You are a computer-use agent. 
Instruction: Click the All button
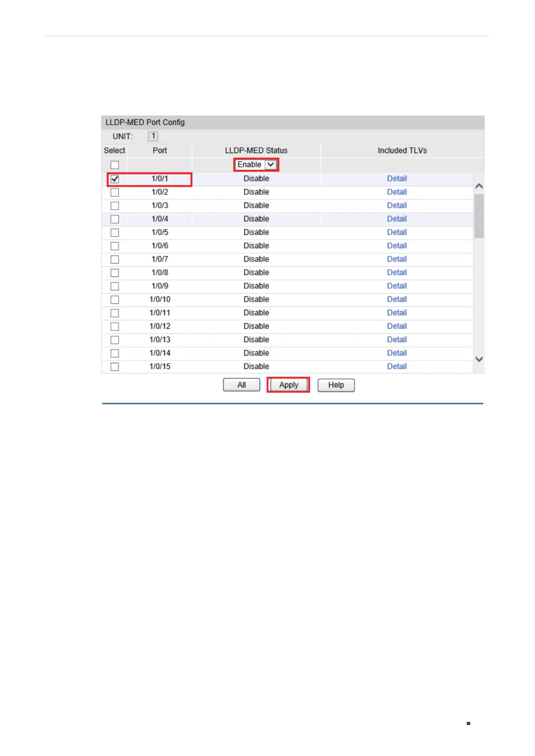(242, 385)
